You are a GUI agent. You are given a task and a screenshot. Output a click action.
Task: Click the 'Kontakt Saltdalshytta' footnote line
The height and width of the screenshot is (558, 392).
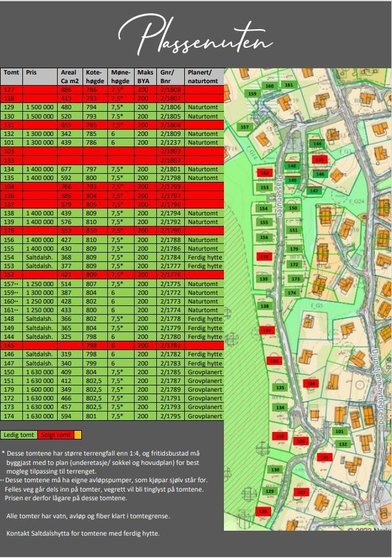pyautogui.click(x=83, y=533)
